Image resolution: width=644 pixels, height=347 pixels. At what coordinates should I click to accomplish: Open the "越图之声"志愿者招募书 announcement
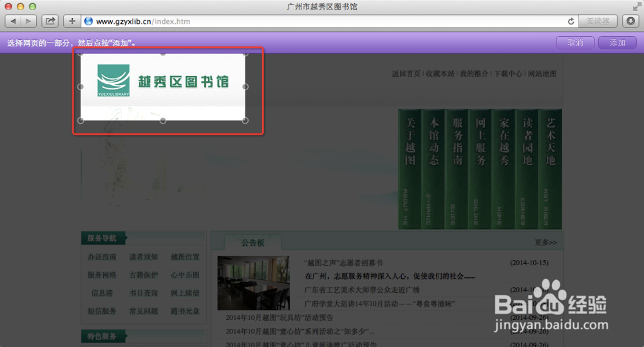tap(343, 263)
